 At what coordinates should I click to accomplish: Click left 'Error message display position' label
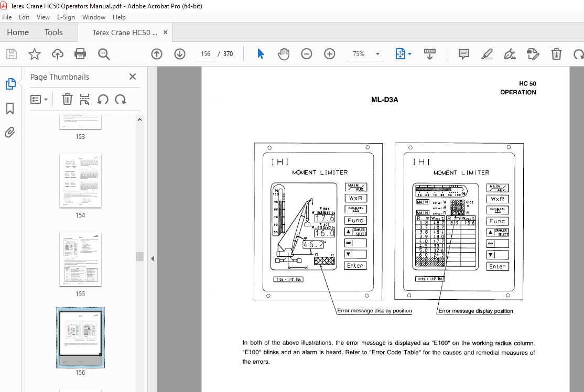374,310
